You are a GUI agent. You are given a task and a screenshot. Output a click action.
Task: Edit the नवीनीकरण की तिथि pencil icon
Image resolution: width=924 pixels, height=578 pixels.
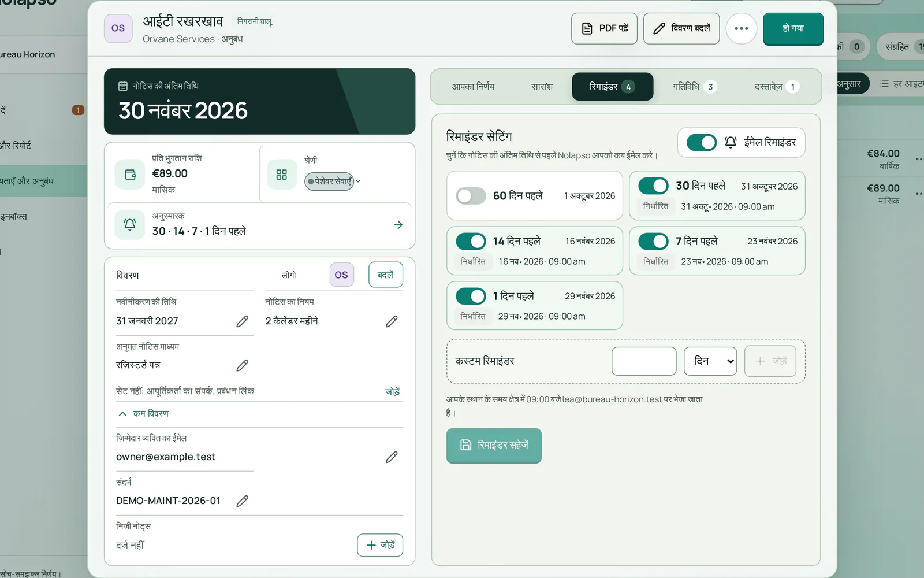coord(243,321)
